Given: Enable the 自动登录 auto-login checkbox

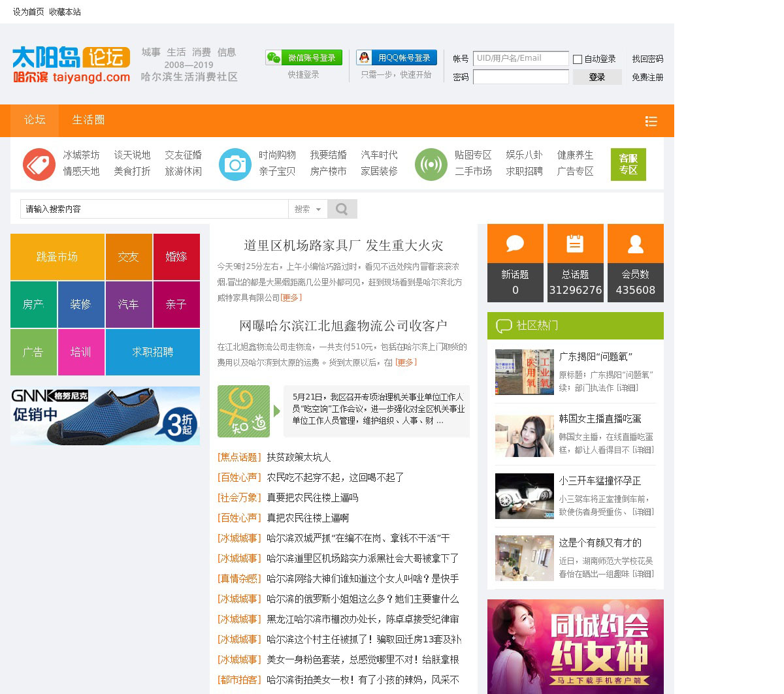Looking at the screenshot, I should pos(578,59).
